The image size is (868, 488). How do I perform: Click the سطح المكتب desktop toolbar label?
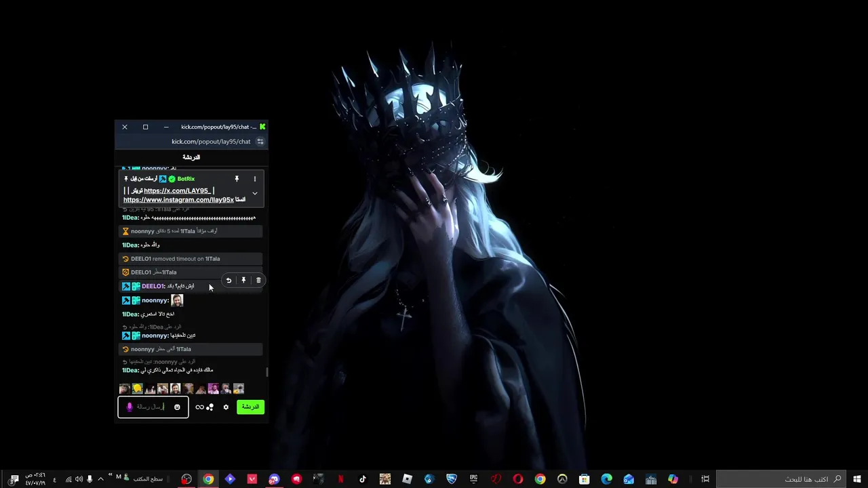147,479
